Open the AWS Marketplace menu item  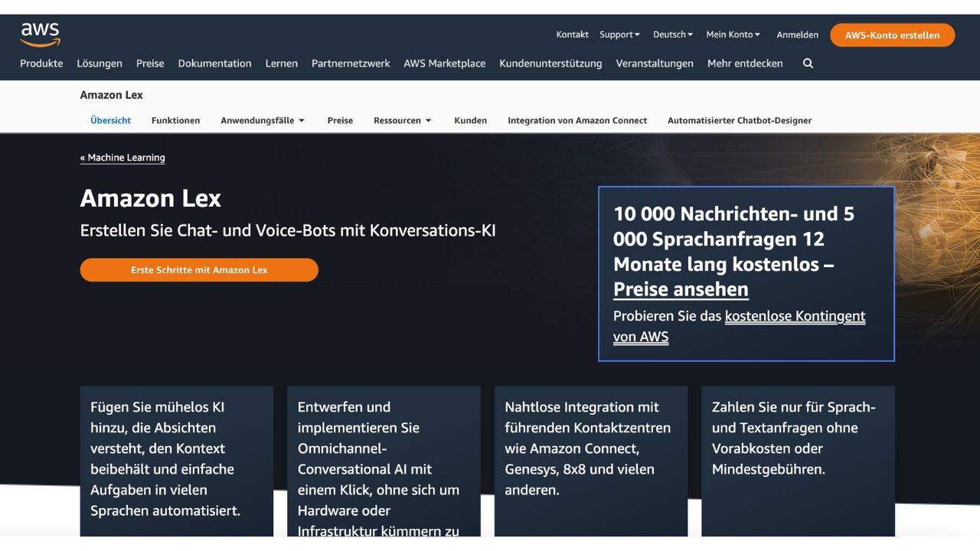[444, 64]
